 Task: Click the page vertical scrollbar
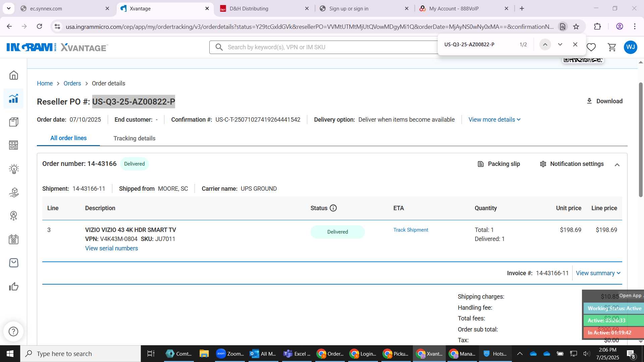(x=641, y=140)
